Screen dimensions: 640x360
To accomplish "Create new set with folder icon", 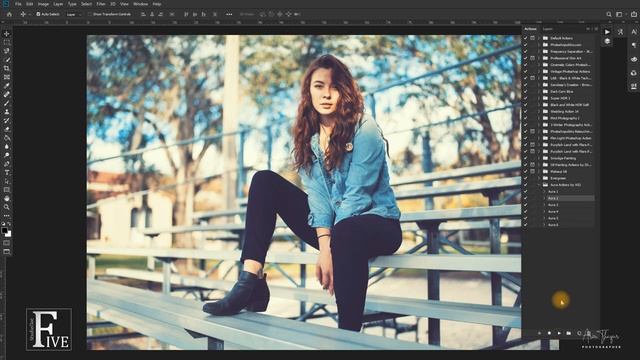I will point(569,333).
